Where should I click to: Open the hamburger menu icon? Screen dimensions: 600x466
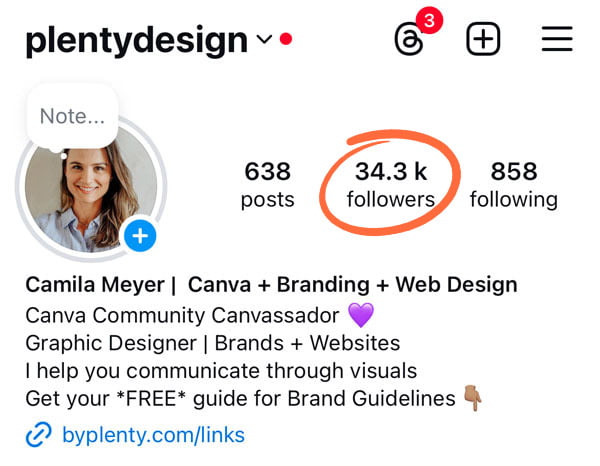[557, 39]
